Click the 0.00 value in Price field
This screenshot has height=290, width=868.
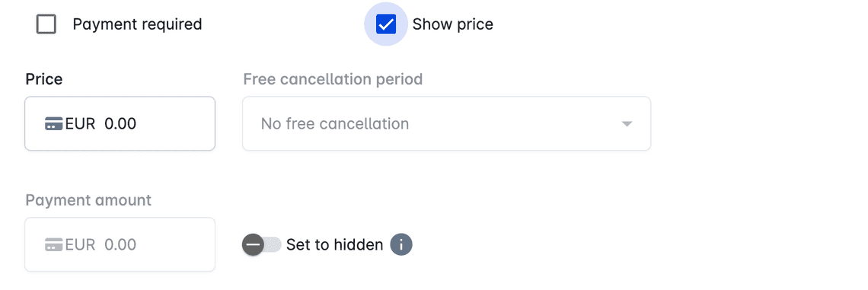[x=120, y=123]
